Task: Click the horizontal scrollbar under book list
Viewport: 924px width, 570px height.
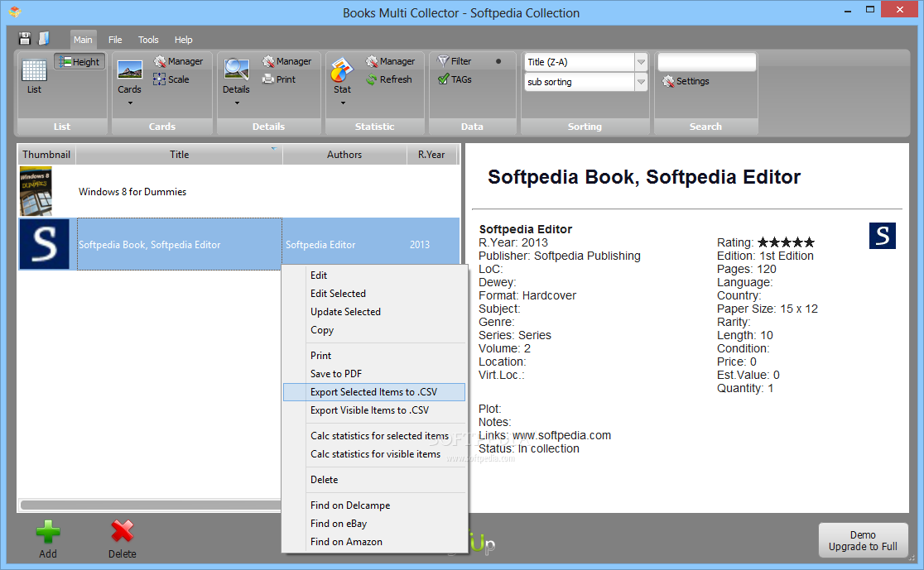Action: click(x=150, y=505)
